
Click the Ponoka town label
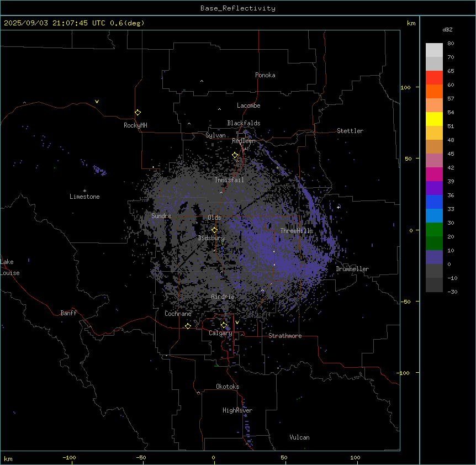tap(265, 75)
